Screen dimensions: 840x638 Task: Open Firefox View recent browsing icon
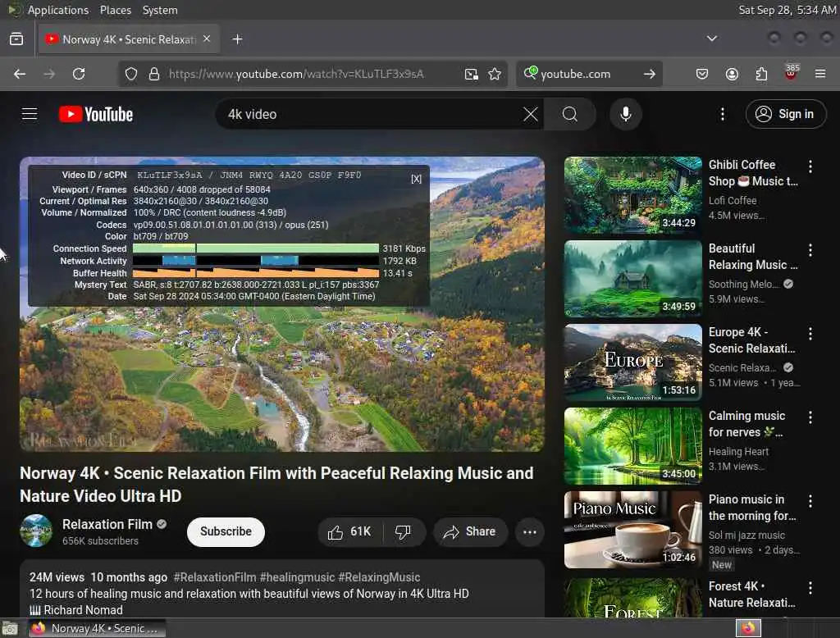[x=16, y=39]
